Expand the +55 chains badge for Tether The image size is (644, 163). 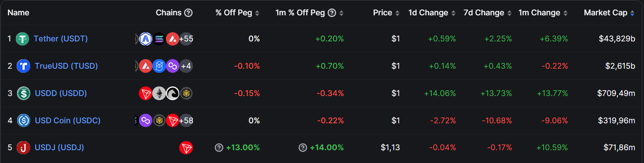[x=186, y=39]
